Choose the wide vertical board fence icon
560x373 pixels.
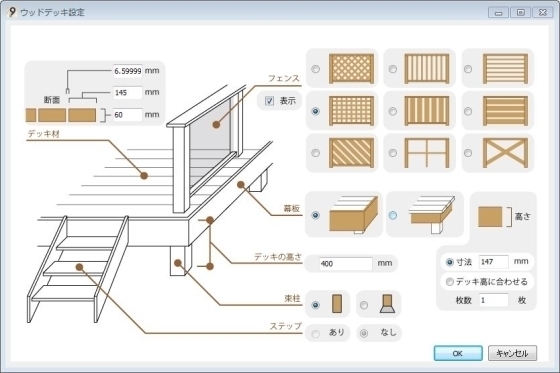(427, 111)
